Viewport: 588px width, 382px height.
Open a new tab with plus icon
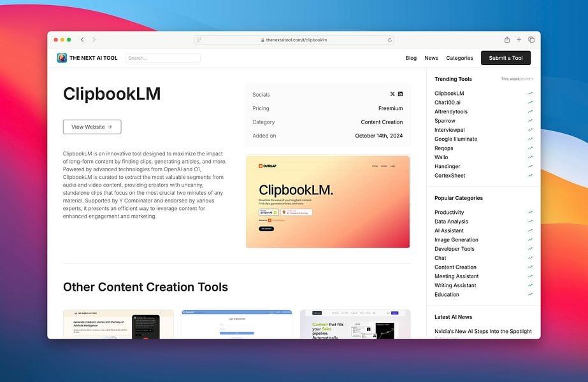tap(519, 39)
